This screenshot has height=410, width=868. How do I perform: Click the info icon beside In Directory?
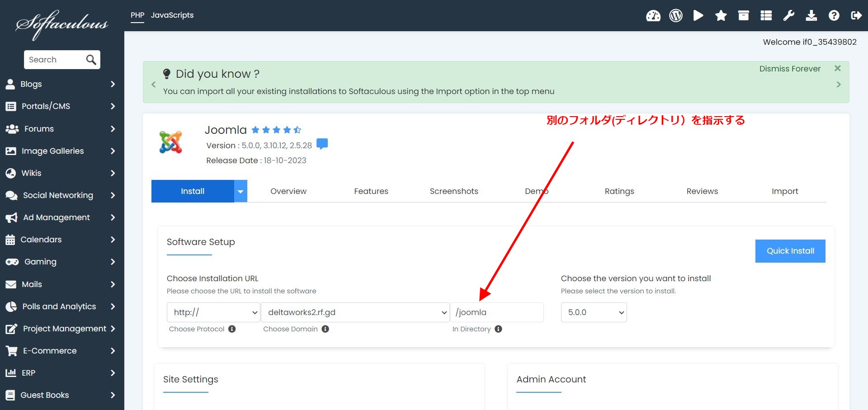coord(498,329)
